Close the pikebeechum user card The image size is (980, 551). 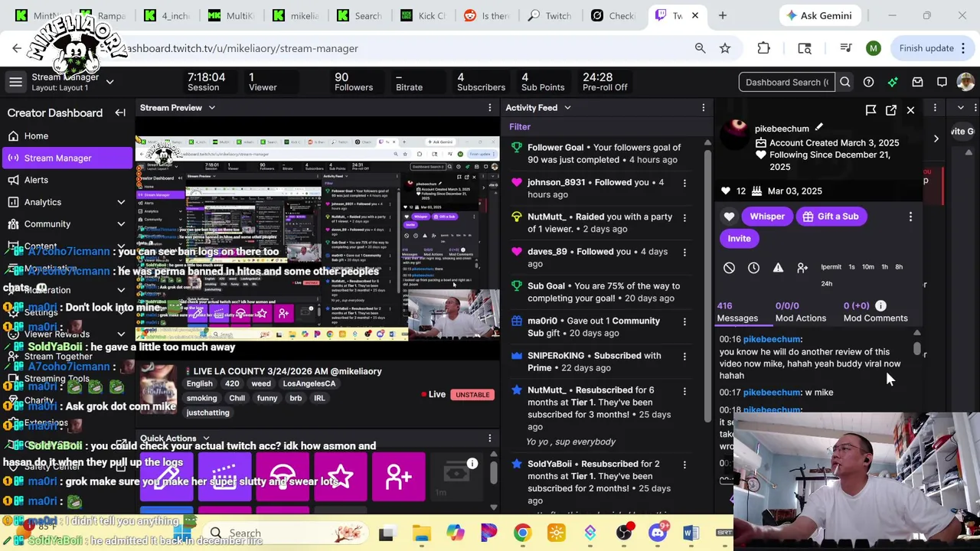click(x=910, y=110)
